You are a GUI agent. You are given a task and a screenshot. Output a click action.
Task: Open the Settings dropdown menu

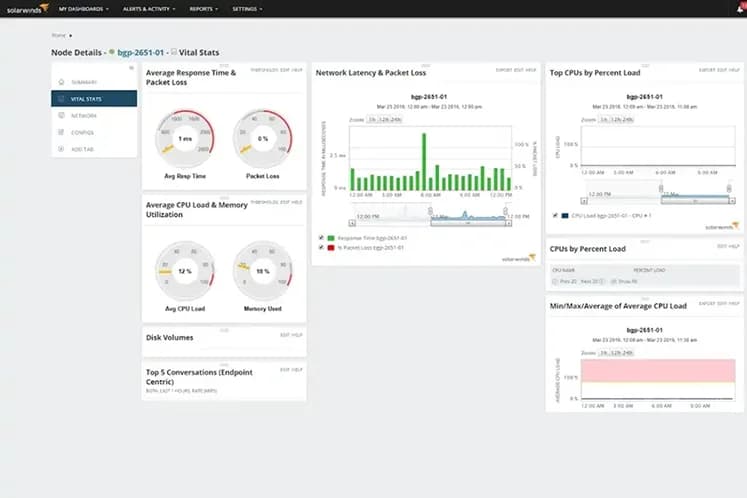coord(247,9)
